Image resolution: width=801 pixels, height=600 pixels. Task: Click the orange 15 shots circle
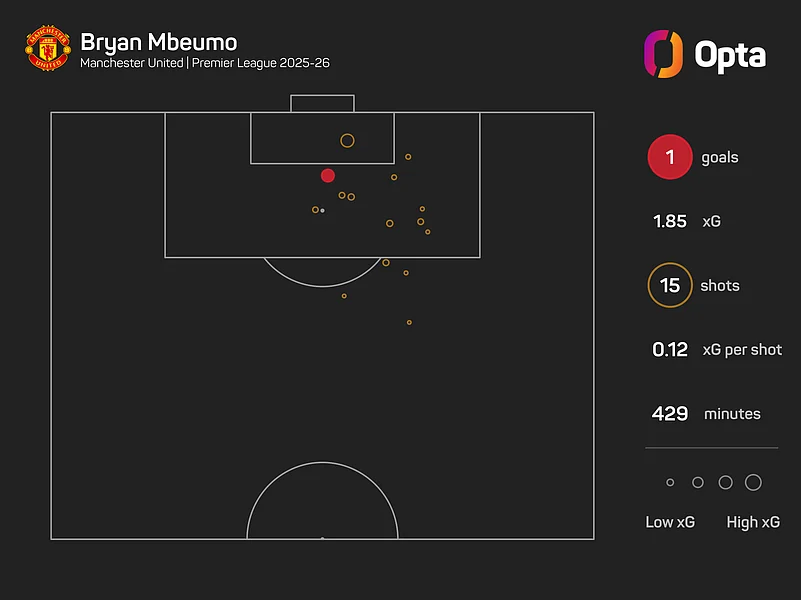670,285
